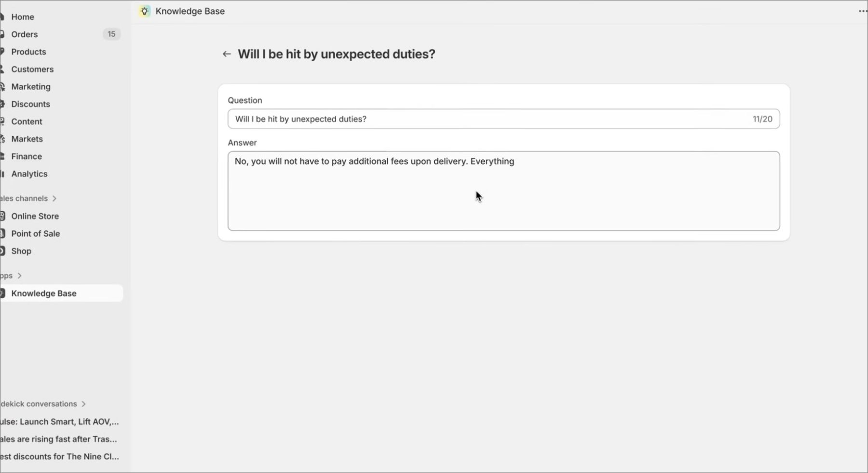The height and width of the screenshot is (473, 868).
Task: Expand the Sales channels section chevron
Action: point(54,198)
